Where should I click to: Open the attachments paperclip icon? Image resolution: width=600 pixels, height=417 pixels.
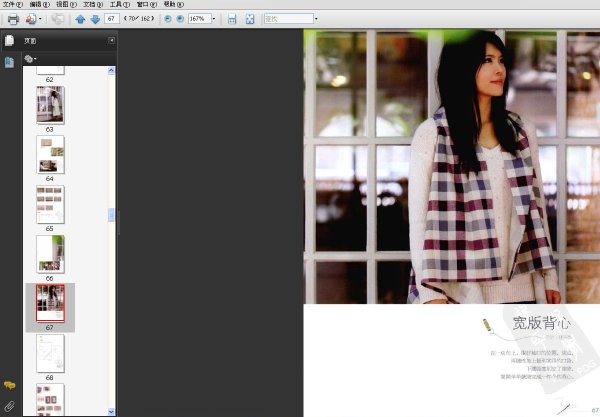10,406
